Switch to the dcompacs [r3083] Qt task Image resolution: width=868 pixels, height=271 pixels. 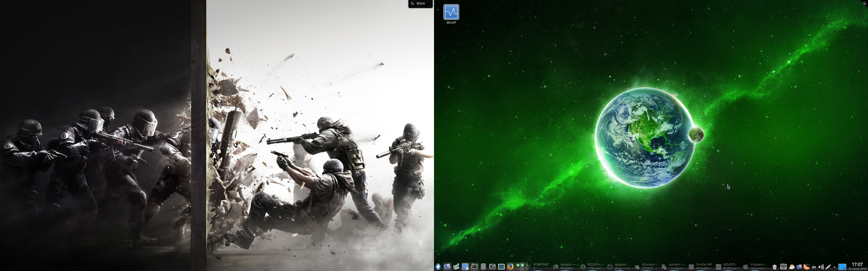tap(647, 266)
